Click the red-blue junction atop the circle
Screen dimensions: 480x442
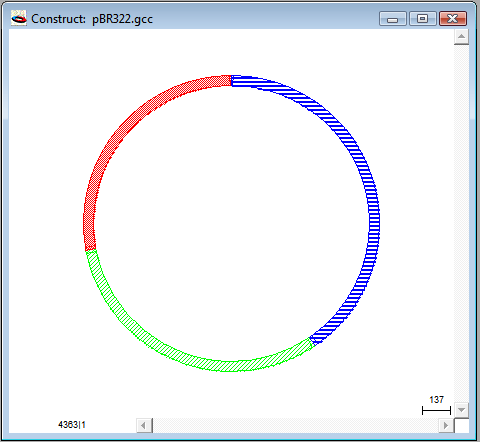231,81
